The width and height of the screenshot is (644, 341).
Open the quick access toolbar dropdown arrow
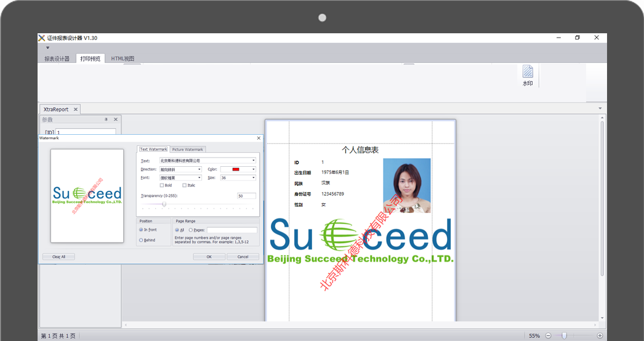click(x=47, y=47)
